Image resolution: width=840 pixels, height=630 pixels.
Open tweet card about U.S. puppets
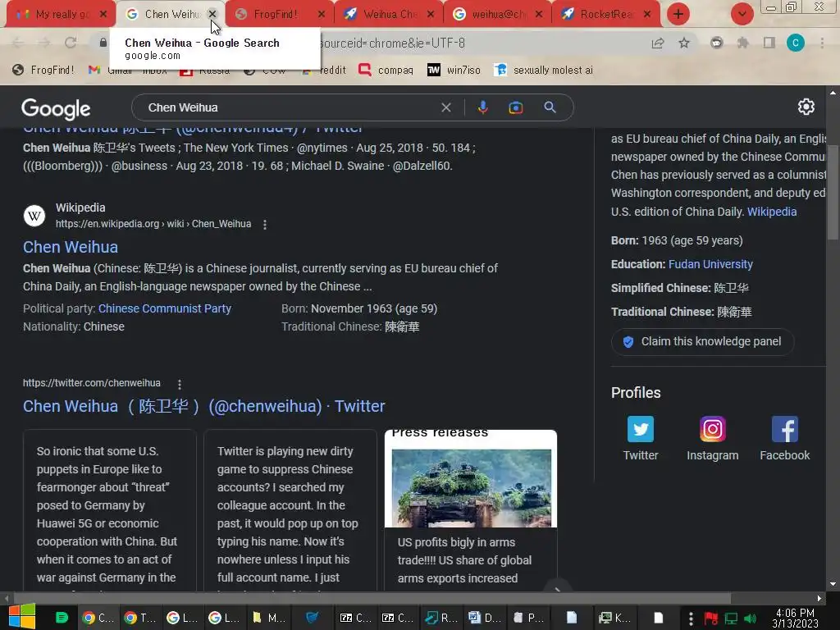[110, 510]
